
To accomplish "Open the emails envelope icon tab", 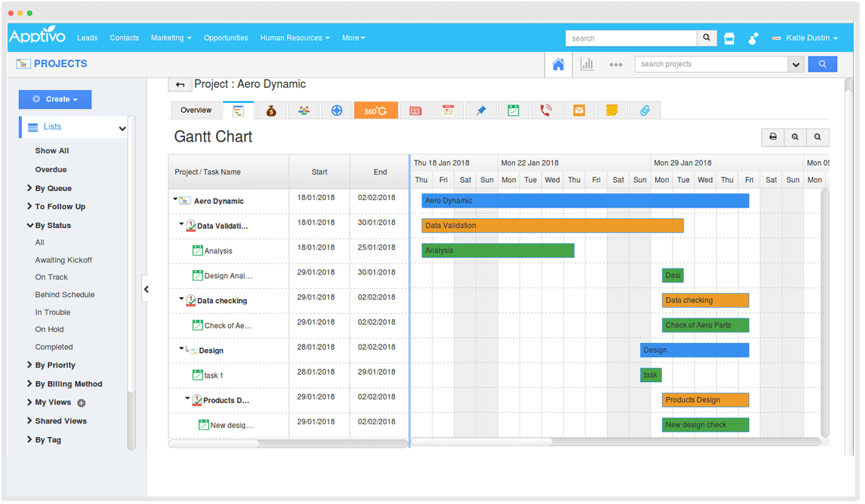I will 578,111.
